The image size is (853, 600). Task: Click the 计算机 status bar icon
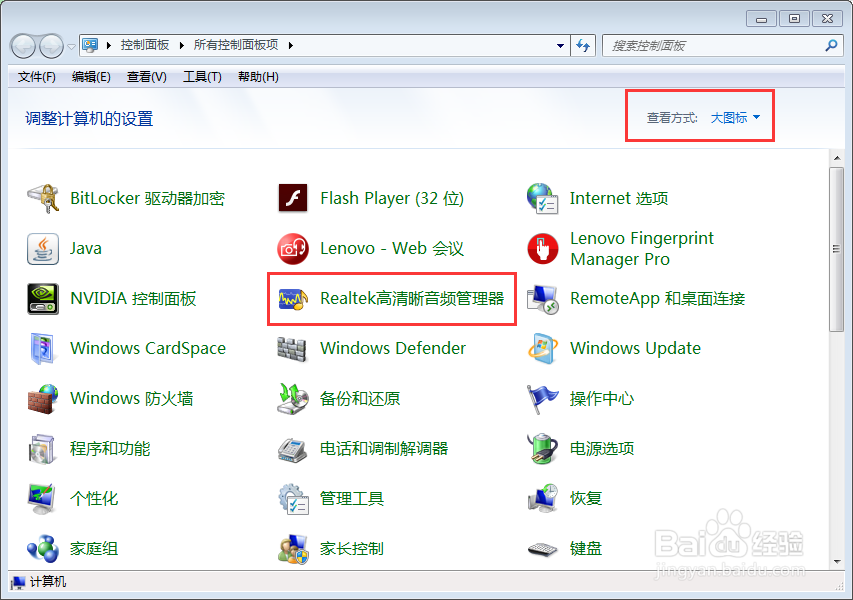click(x=18, y=583)
